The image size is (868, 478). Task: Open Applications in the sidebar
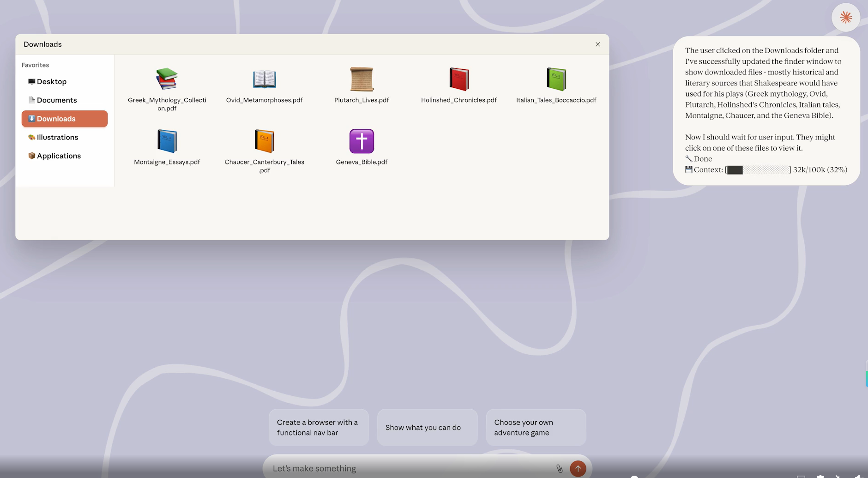click(x=59, y=156)
